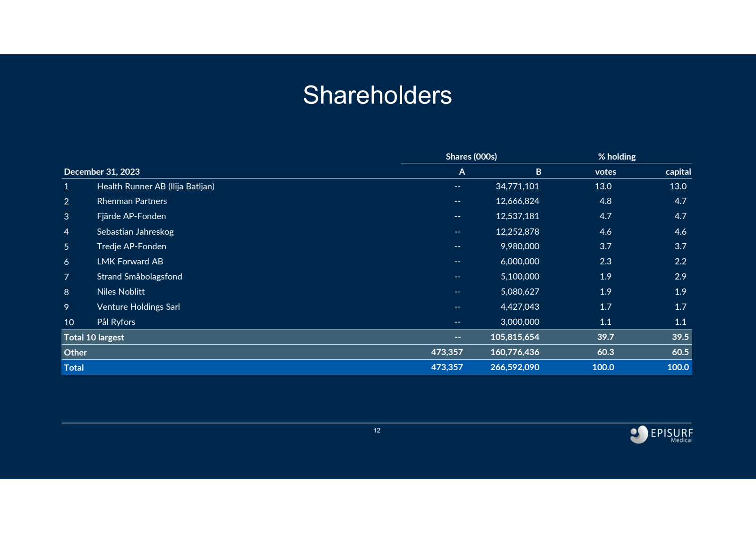Click the value 12,537,181
The height and width of the screenshot is (534, 756).
[x=517, y=216]
